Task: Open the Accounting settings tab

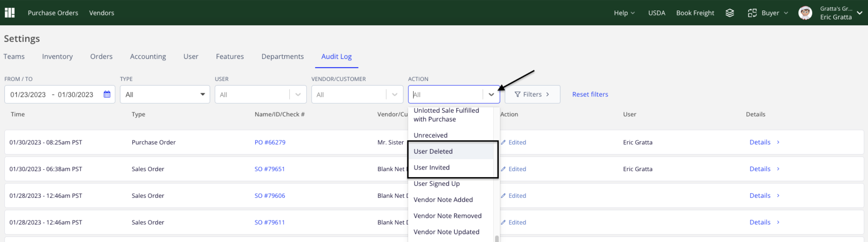Action: tap(148, 56)
